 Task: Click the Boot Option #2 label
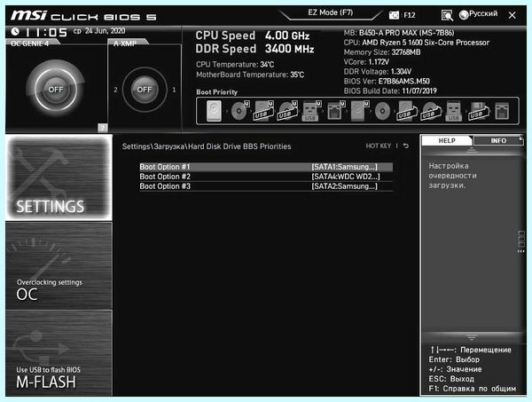coord(165,177)
